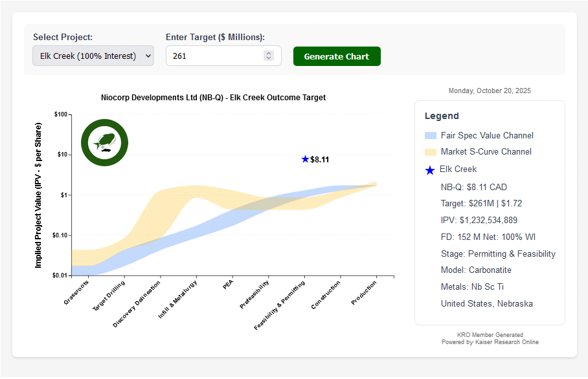Click the $8.11 price label on chart
This screenshot has width=588, height=379.
click(x=319, y=160)
